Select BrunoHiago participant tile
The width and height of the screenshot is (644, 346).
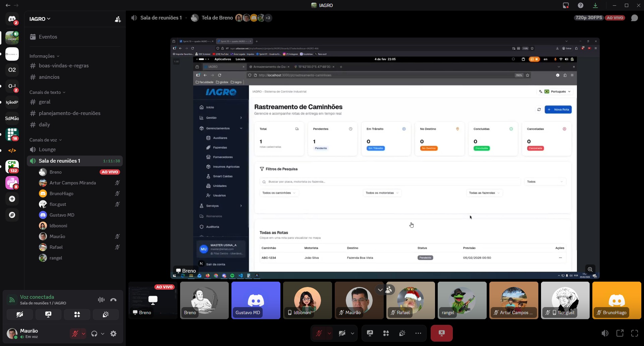click(x=616, y=300)
